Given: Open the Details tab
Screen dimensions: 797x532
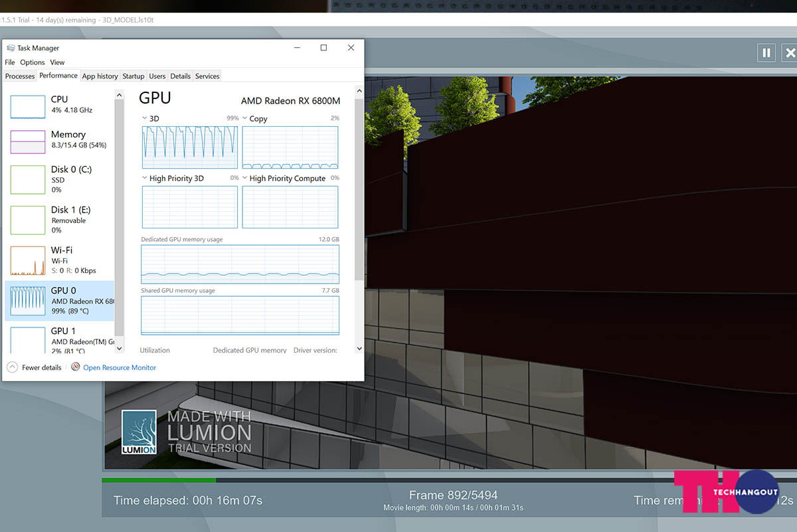Looking at the screenshot, I should [x=180, y=76].
